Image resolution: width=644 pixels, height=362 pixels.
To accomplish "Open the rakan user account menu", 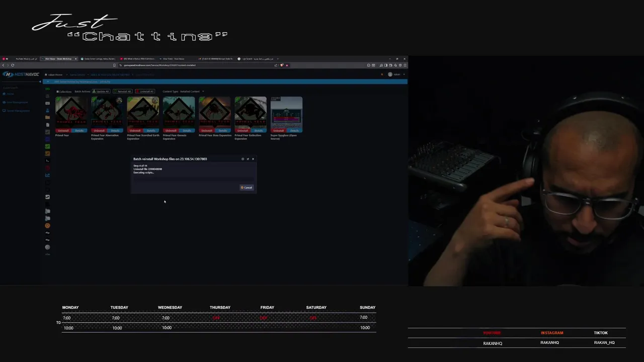I will (396, 74).
